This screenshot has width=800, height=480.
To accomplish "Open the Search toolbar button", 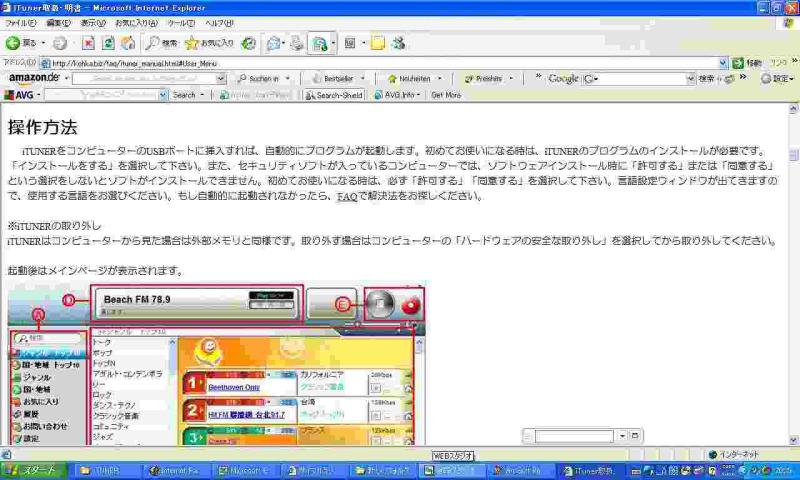I will [x=162, y=44].
